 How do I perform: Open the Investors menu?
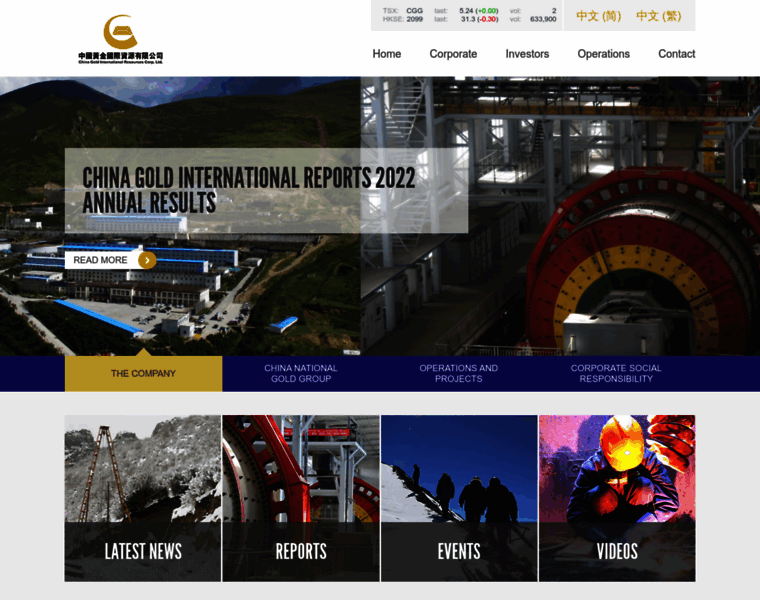(x=527, y=54)
